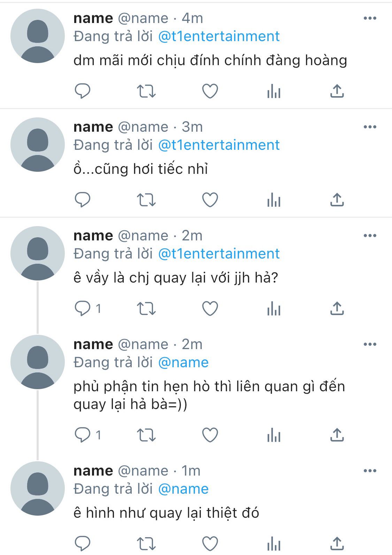The image size is (392, 555).
Task: View analytics of the 'ồ...cũng hơi tiếc nhỉ' tweet
Action: click(274, 200)
